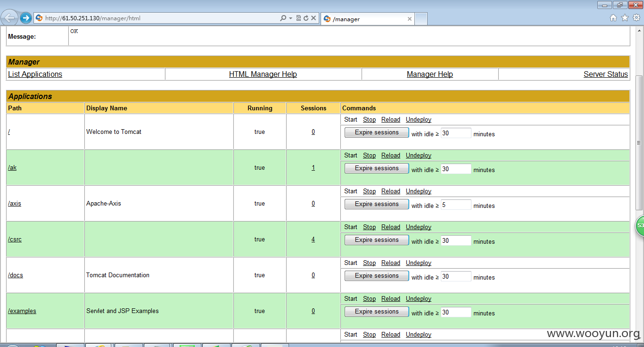The height and width of the screenshot is (347, 644).
Task: Focus idle minutes field for root / app
Action: [x=456, y=133]
